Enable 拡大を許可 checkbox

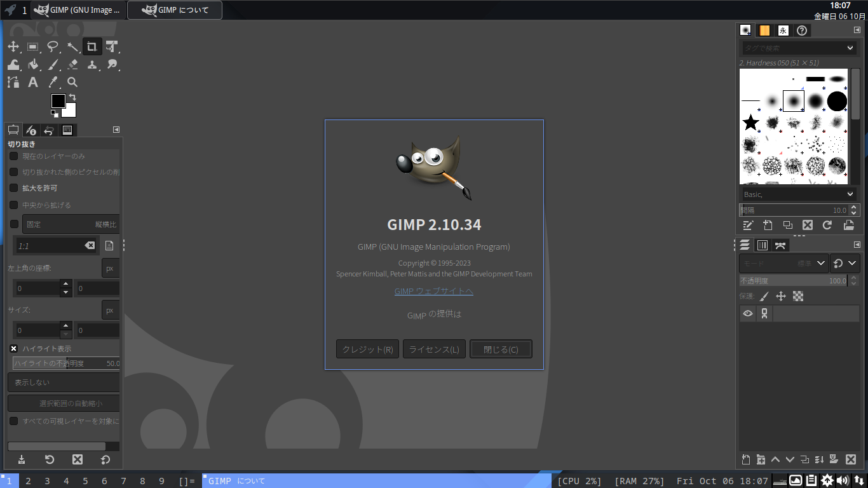pos(13,188)
